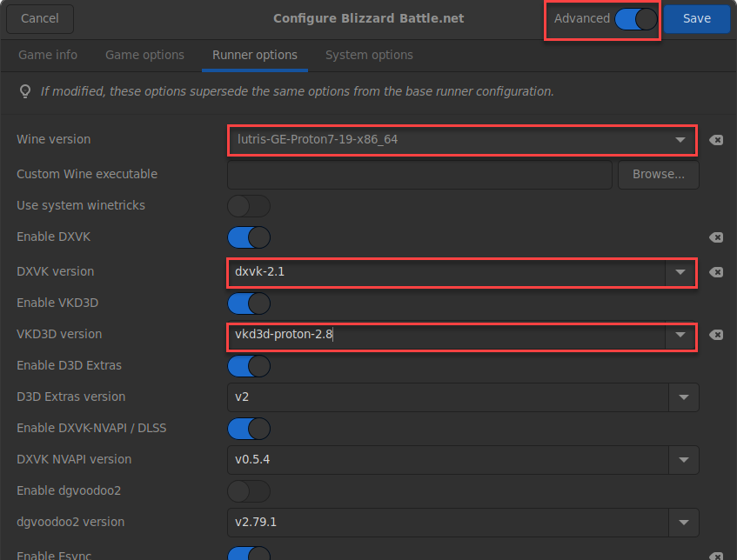The width and height of the screenshot is (737, 560).
Task: Click the lightbulb hint icon
Action: click(25, 91)
